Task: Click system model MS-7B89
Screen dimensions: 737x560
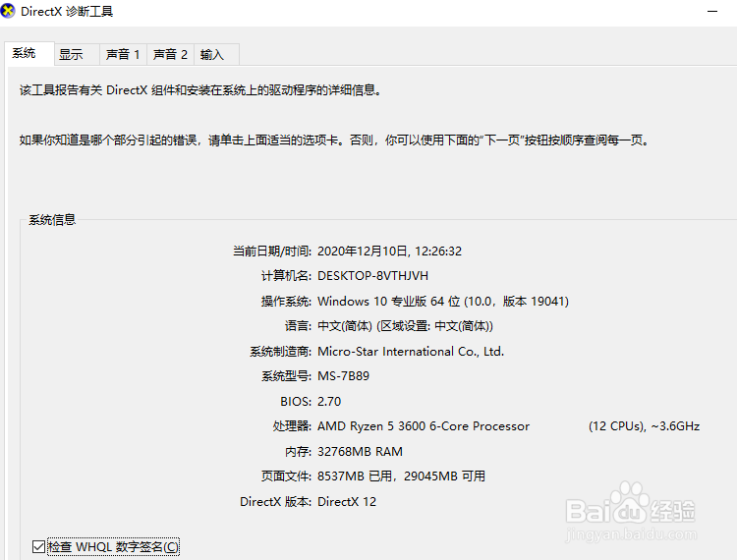Action: [343, 376]
